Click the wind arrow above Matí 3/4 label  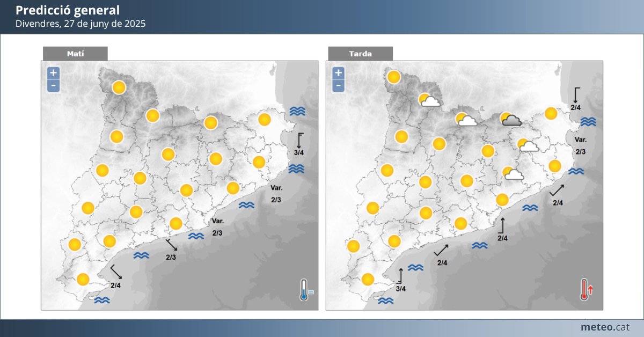[x=301, y=141]
